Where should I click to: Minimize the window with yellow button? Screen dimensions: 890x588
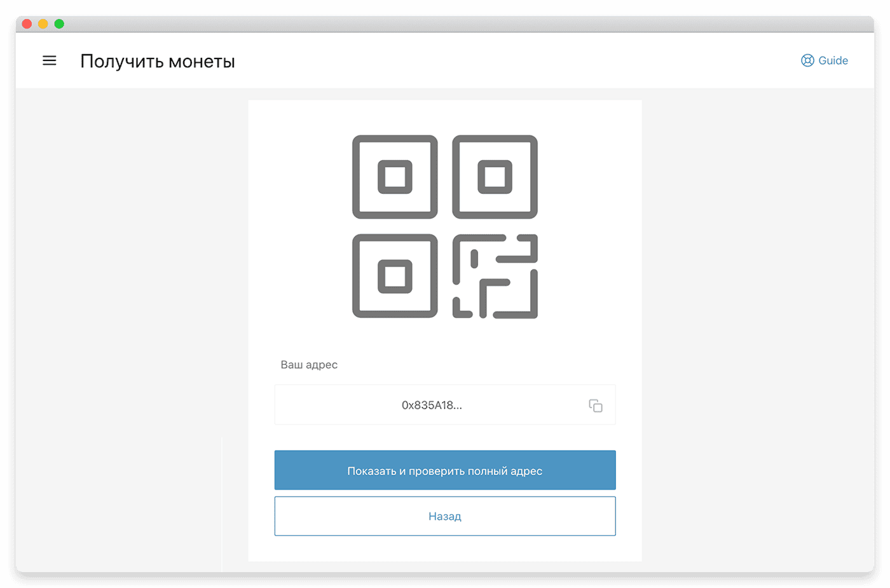(43, 24)
